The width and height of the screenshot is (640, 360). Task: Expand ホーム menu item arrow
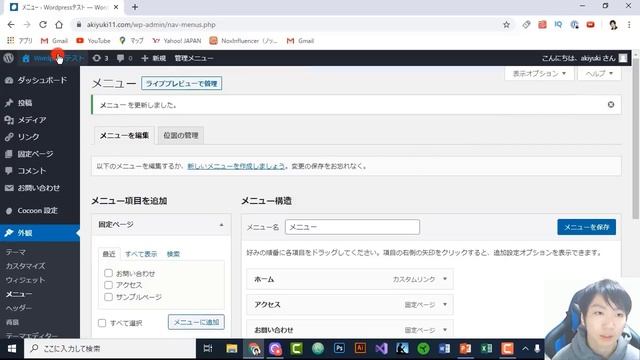pyautogui.click(x=445, y=279)
